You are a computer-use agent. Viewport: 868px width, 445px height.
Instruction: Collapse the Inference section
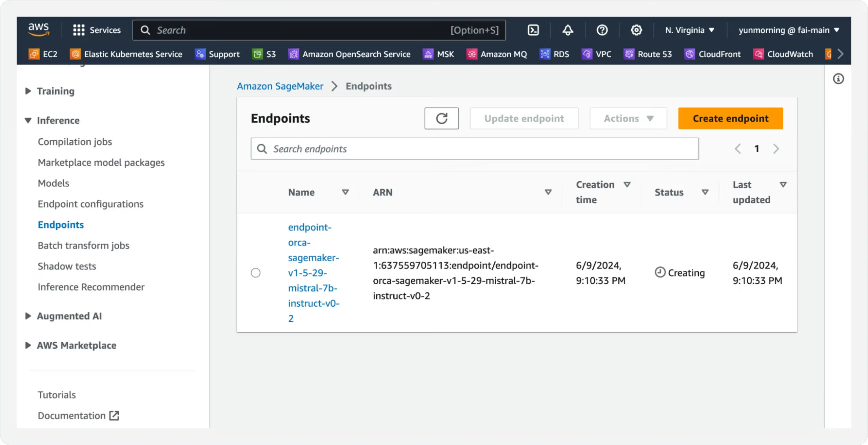pyautogui.click(x=28, y=120)
